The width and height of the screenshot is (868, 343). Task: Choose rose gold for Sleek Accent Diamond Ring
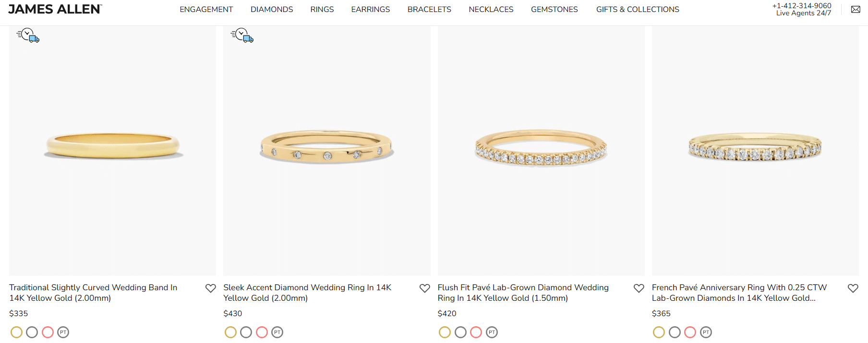tap(262, 332)
